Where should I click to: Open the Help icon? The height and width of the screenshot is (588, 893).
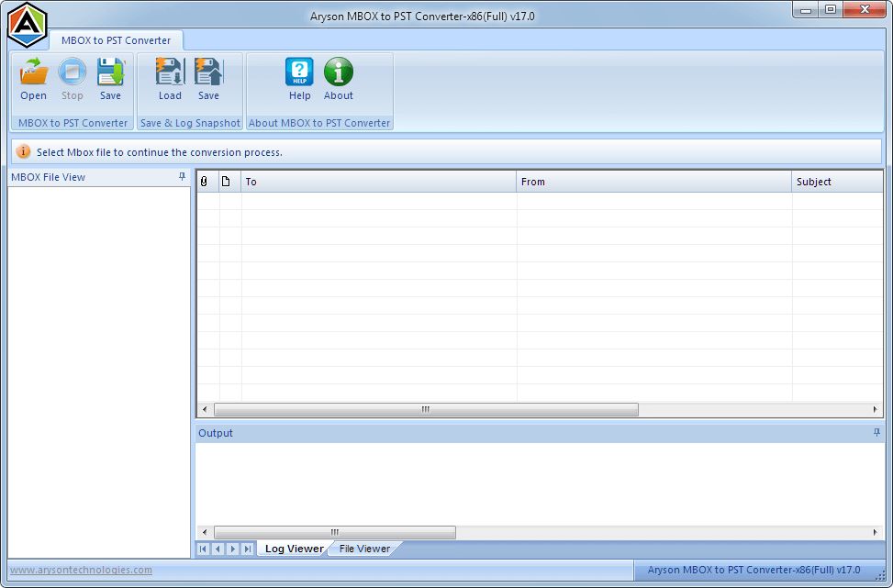point(299,80)
